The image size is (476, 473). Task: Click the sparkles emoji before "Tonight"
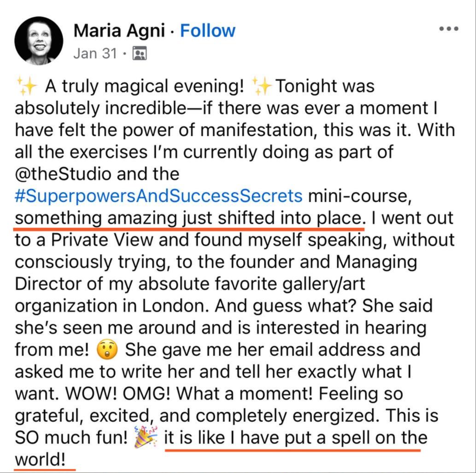click(262, 86)
